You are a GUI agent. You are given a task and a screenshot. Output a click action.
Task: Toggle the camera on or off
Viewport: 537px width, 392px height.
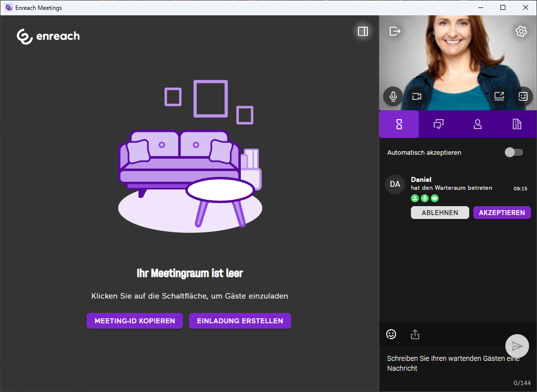point(416,96)
